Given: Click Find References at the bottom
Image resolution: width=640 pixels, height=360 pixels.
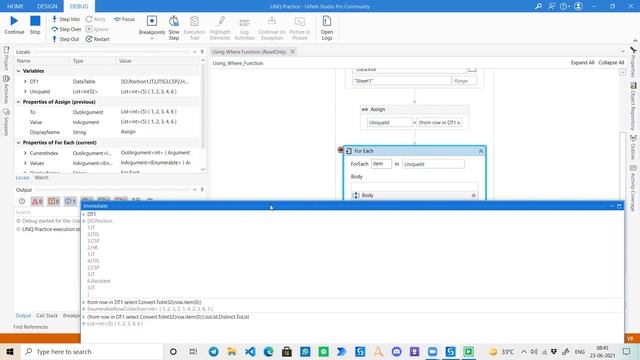Looking at the screenshot, I should point(31,327).
